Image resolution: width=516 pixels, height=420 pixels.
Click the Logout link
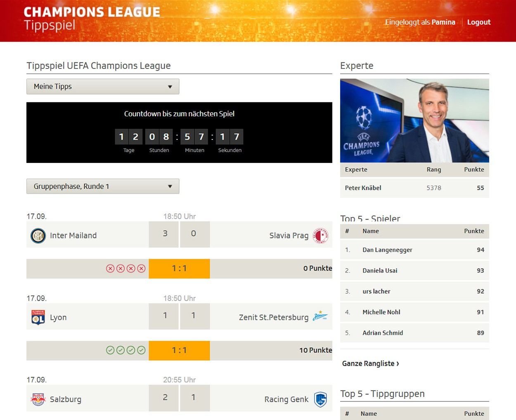tap(479, 22)
